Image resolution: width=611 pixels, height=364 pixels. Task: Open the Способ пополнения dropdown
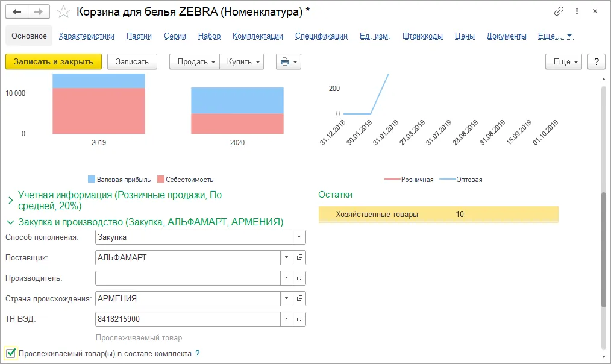(x=298, y=237)
